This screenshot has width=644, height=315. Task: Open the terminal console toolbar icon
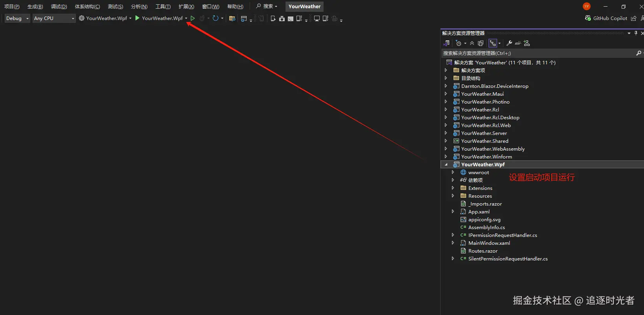point(291,18)
